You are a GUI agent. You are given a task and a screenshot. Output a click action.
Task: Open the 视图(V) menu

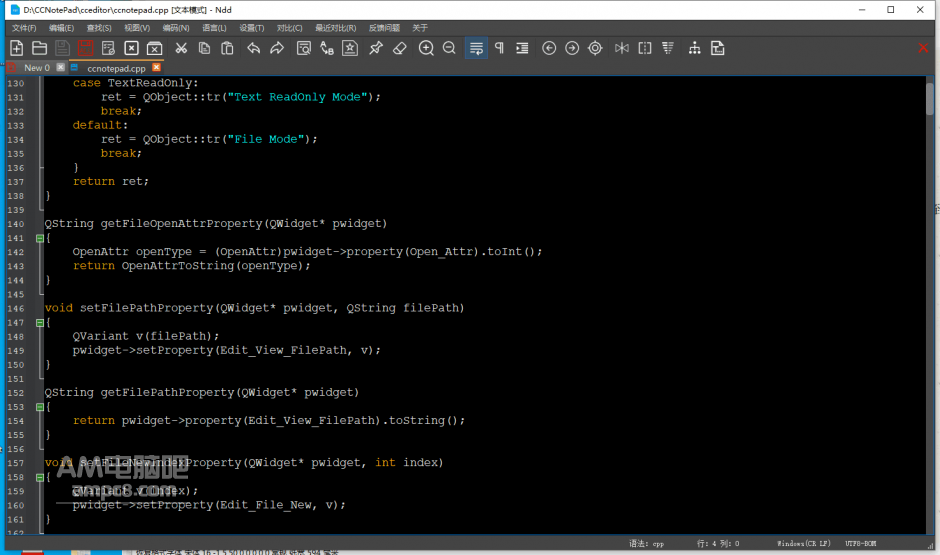(137, 28)
